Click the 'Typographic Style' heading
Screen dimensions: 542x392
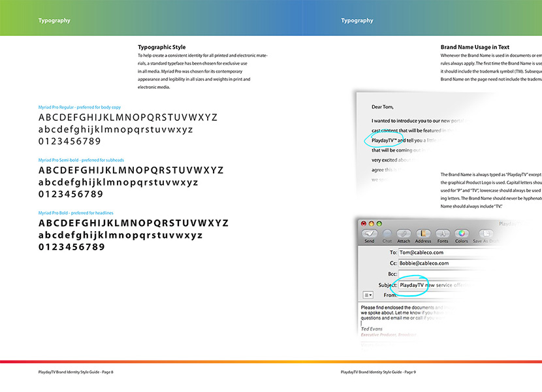point(162,47)
